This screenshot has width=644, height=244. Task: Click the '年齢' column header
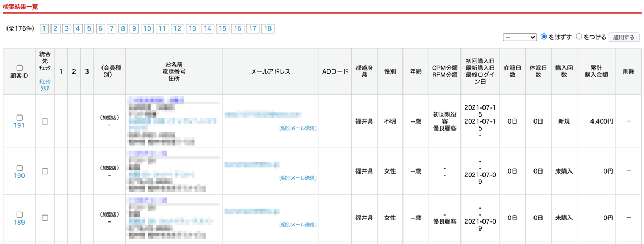point(416,72)
